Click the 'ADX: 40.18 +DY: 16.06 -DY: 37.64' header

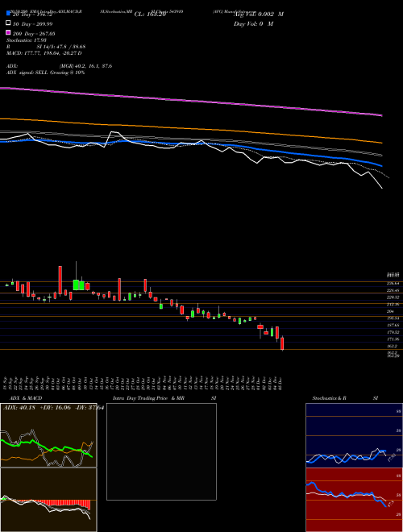point(53,408)
